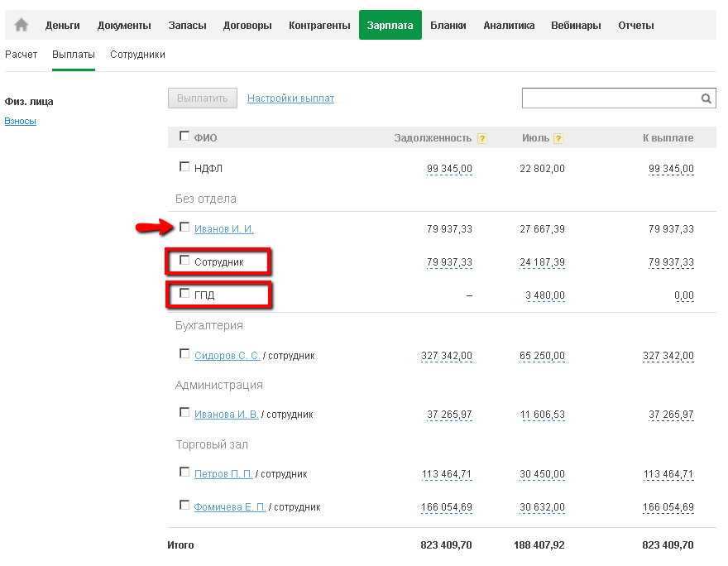Viewport: 728px width, 566px height.
Task: Click the Бухгалтерия department heading
Action: click(209, 325)
